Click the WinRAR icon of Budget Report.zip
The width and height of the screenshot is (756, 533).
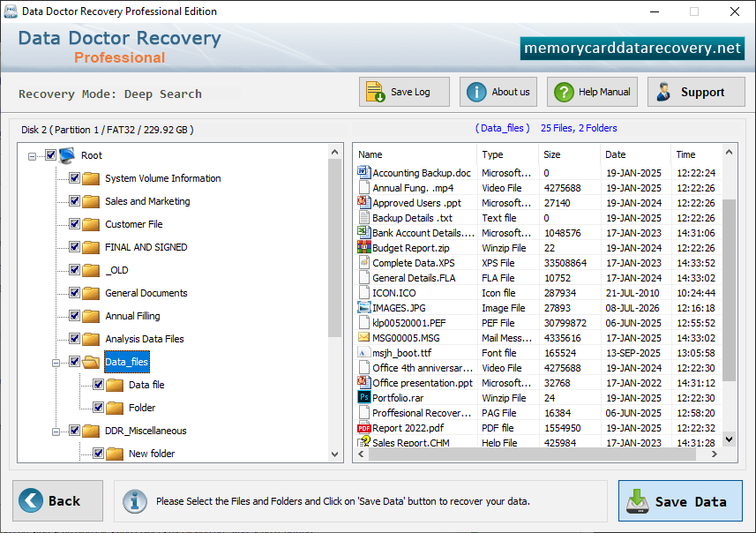pos(363,247)
